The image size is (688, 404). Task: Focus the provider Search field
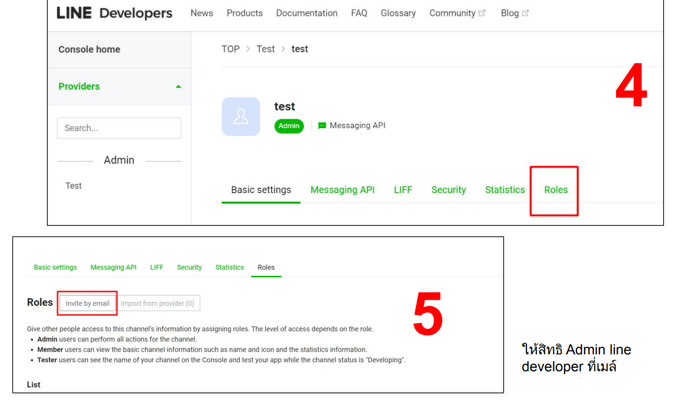coord(119,128)
